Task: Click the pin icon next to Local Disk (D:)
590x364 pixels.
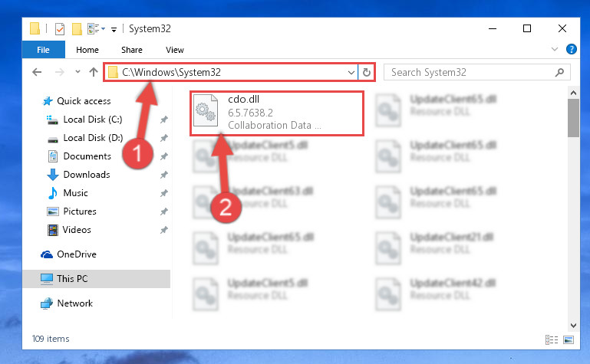Action: [x=163, y=138]
